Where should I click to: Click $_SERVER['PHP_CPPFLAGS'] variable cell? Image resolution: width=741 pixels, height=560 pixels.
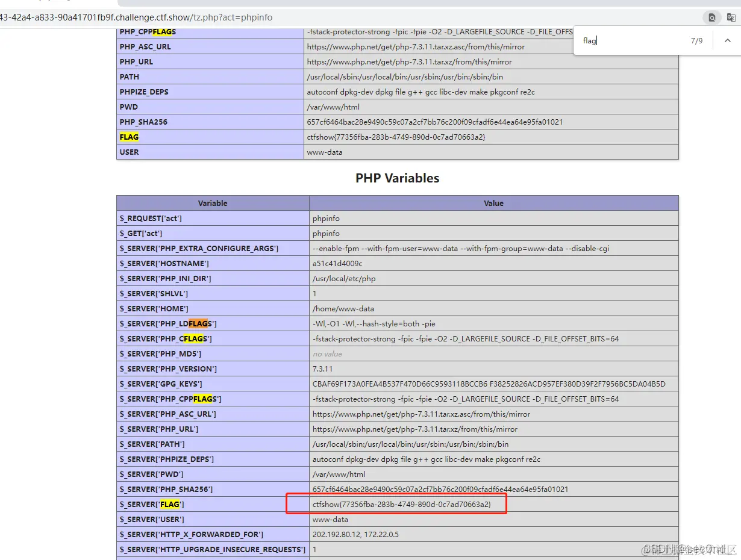[x=213, y=399]
